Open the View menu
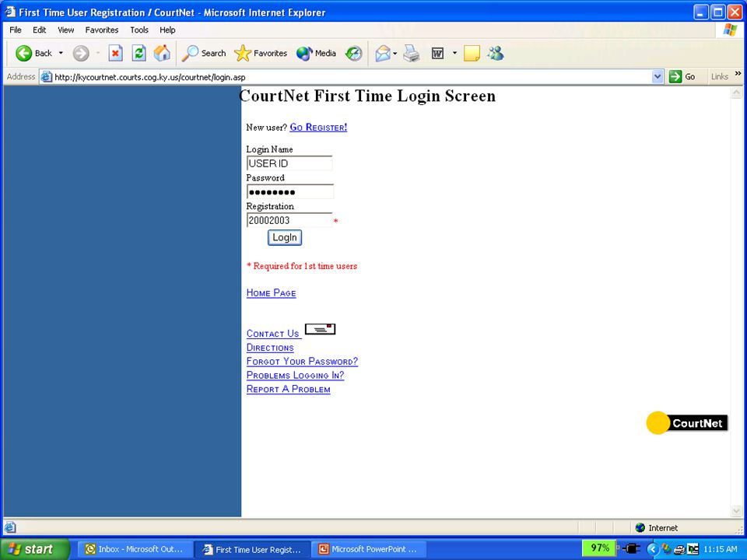The image size is (747, 560). pyautogui.click(x=65, y=30)
